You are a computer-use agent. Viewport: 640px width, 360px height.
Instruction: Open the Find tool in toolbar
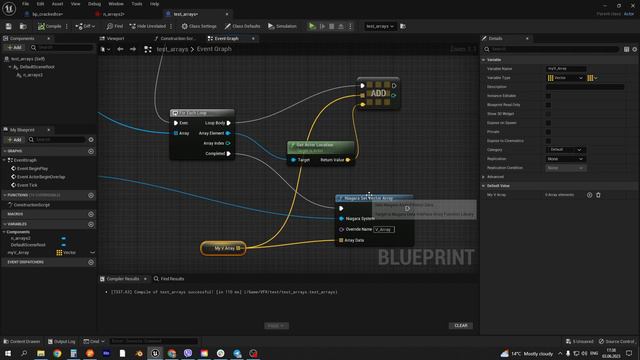115,26
